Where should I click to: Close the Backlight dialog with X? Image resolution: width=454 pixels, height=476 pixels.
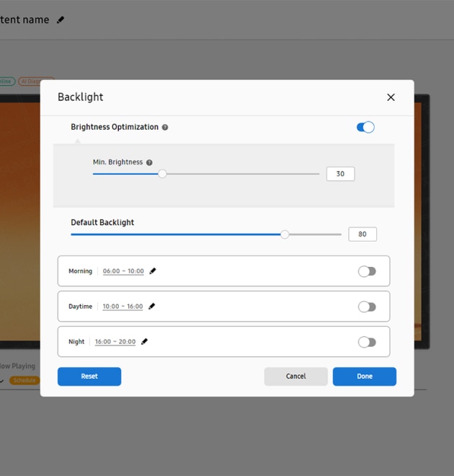click(x=391, y=97)
